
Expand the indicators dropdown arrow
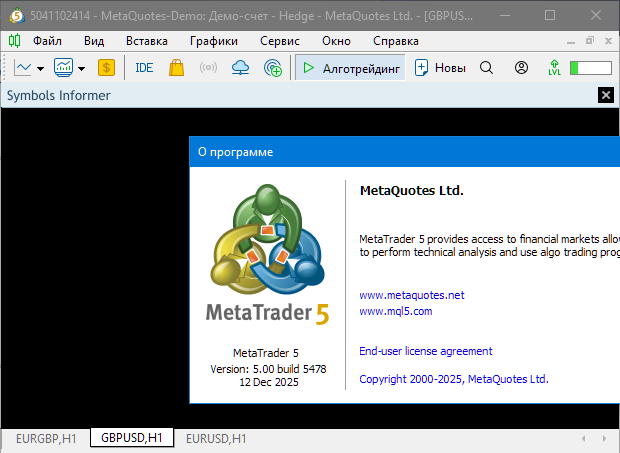(x=81, y=69)
